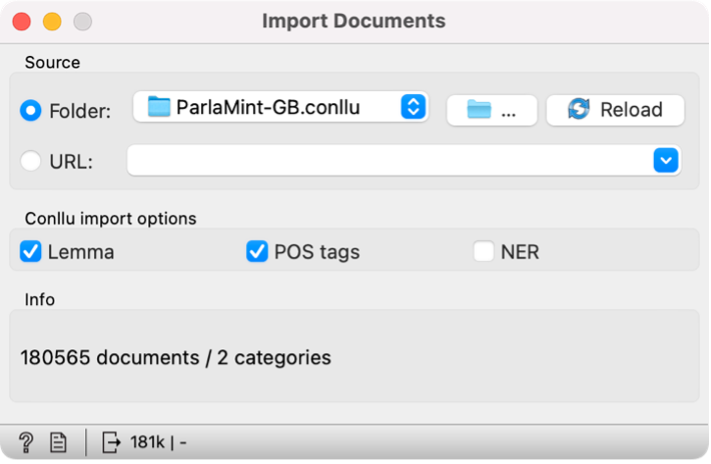Enable the NER checkbox
The height and width of the screenshot is (464, 711).
[484, 252]
